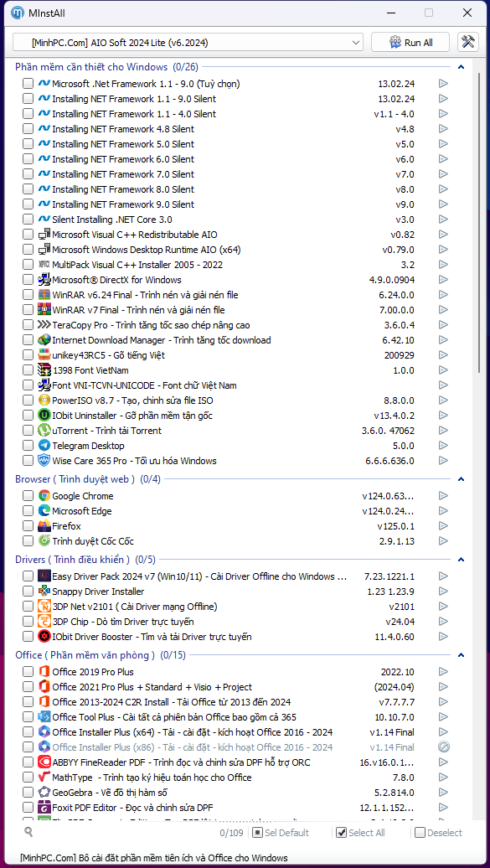Select Microsoft Windows Desktop Runtime AIO (x64)
490x868 pixels.
click(x=147, y=250)
